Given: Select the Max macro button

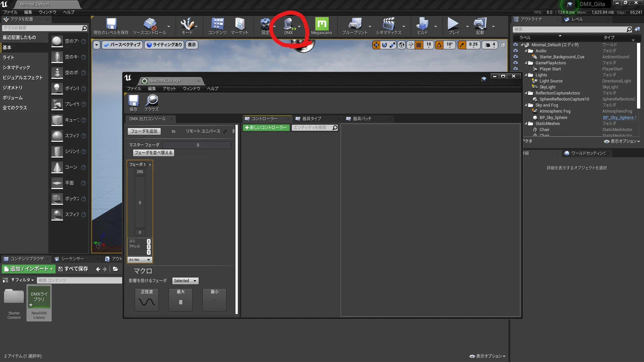Looking at the screenshot, I should tap(180, 300).
